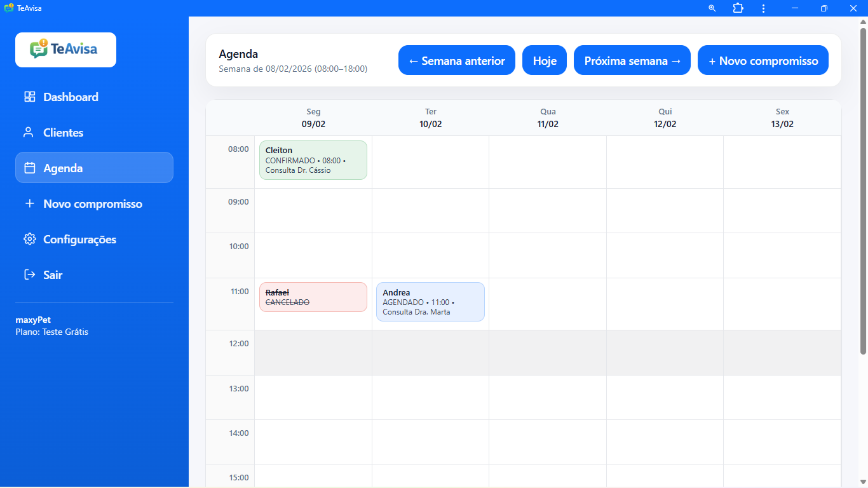
Task: Open Rafael's cancelled appointment card
Action: pos(313,297)
